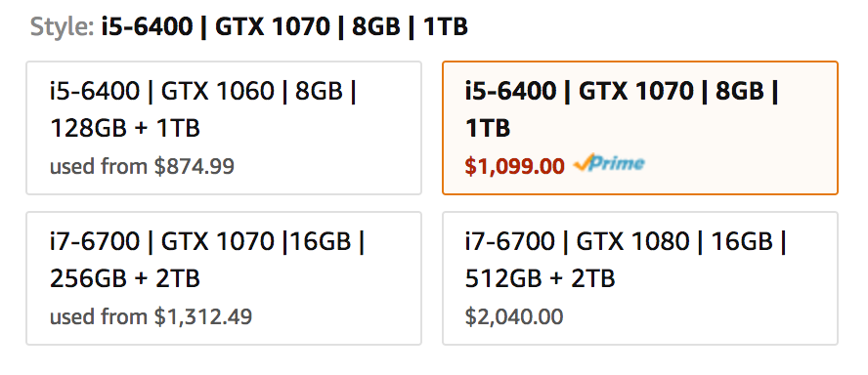The width and height of the screenshot is (868, 375).
Task: Click the 128GB + 1TB text line
Action: click(x=125, y=128)
